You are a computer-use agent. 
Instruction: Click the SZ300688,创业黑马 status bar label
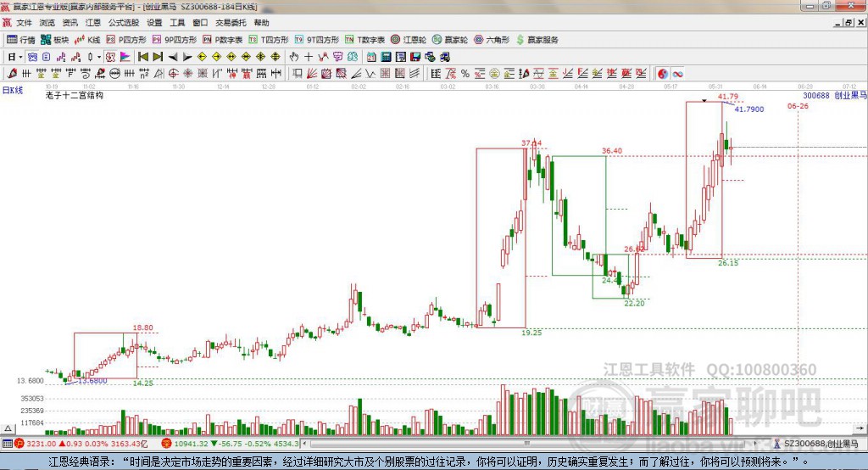point(821,444)
